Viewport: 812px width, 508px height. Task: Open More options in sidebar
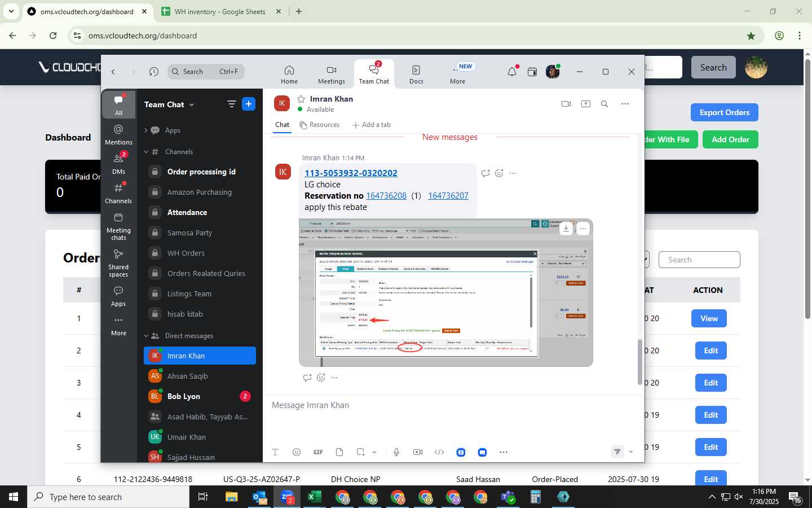[x=118, y=326]
